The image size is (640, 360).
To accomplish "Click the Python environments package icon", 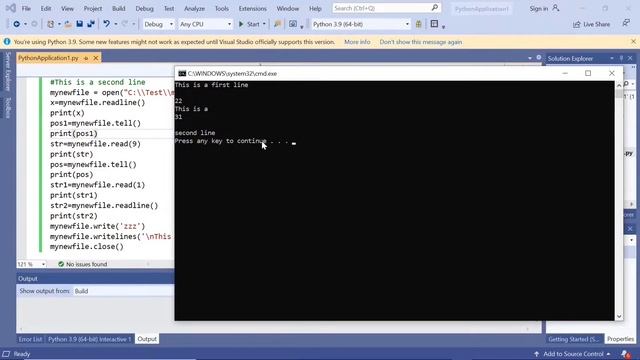I will [418, 24].
